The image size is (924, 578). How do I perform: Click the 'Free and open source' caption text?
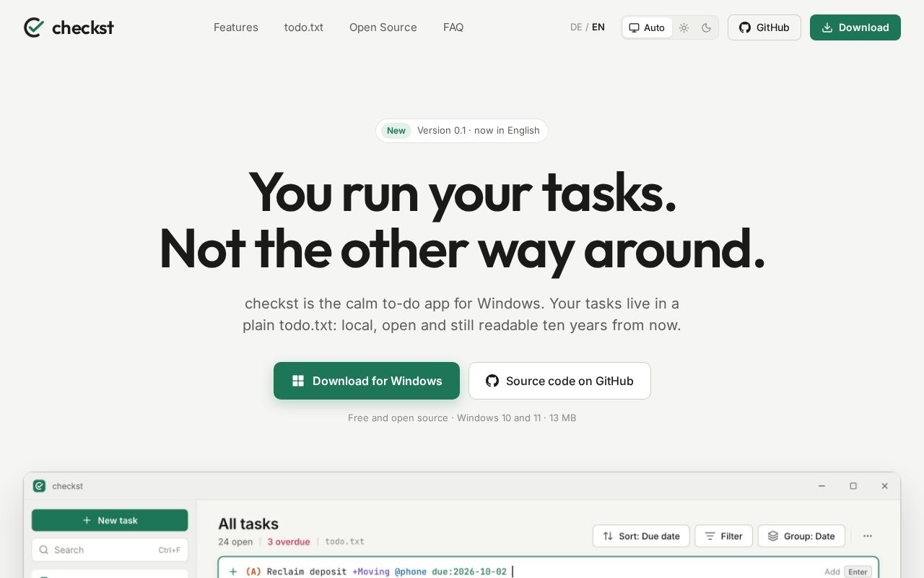398,418
